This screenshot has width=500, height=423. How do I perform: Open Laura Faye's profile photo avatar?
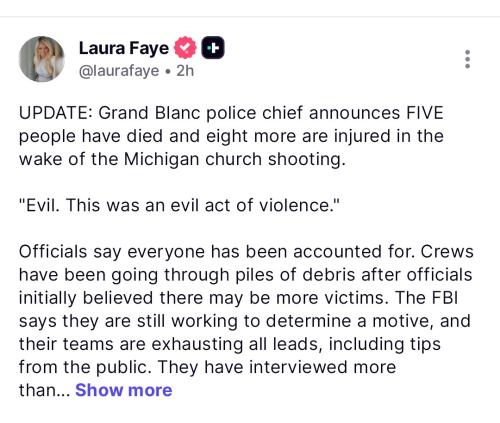pyautogui.click(x=42, y=59)
